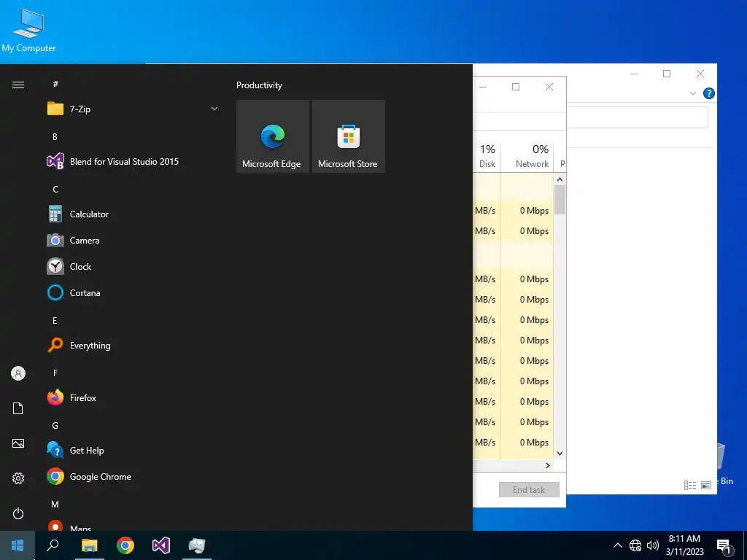This screenshot has height=560, width=747.
Task: Open the Get Help app
Action: [133, 451]
